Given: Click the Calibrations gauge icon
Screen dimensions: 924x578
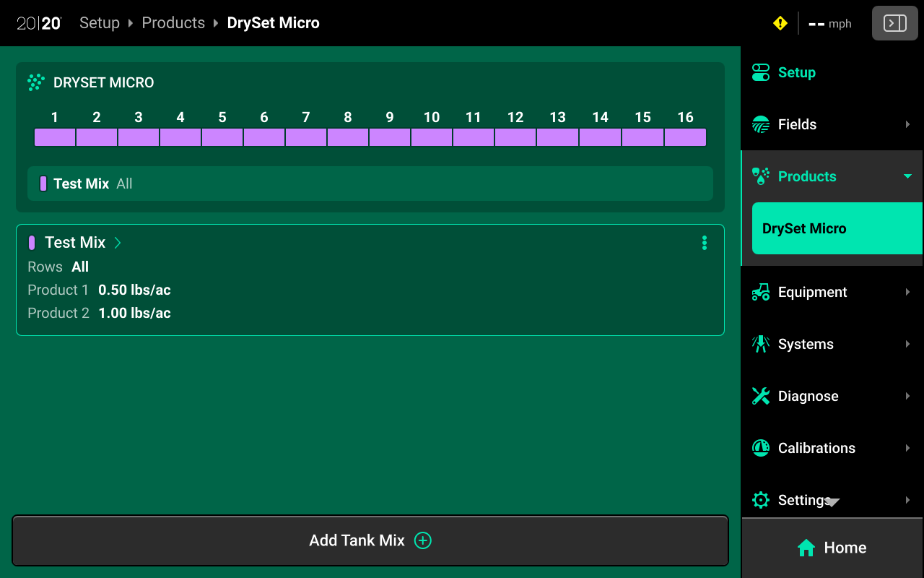Looking at the screenshot, I should (x=761, y=448).
